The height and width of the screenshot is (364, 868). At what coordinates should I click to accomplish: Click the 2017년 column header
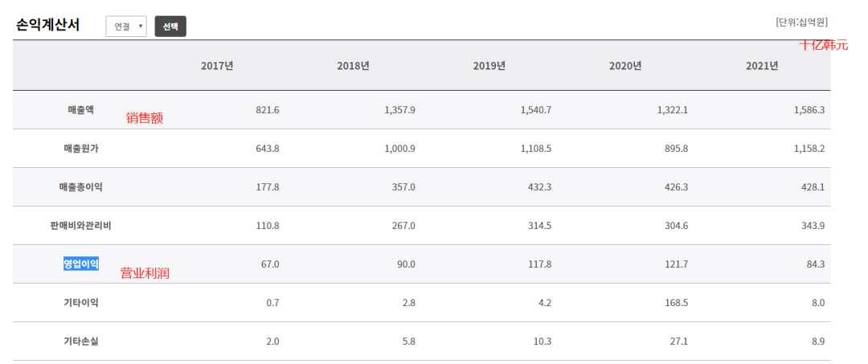(x=217, y=66)
